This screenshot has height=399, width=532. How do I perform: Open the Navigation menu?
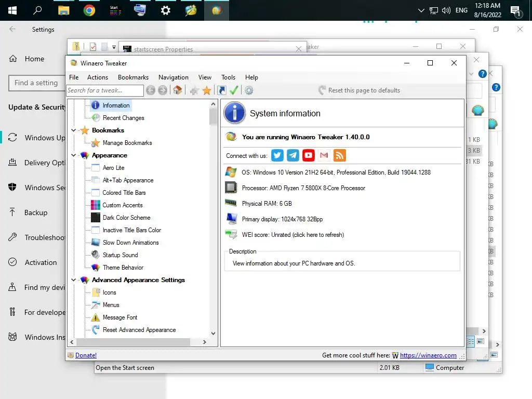173,77
